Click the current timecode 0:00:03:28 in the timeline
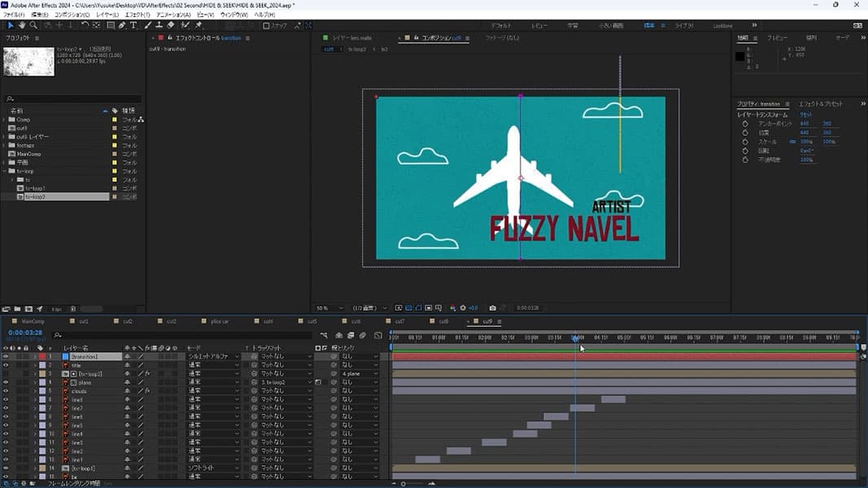 click(x=25, y=333)
